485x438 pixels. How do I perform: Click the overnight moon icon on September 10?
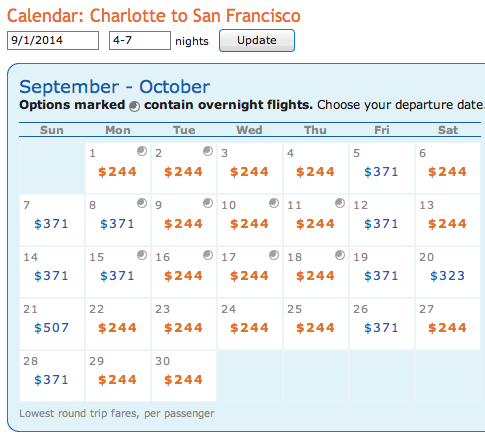[x=274, y=203]
